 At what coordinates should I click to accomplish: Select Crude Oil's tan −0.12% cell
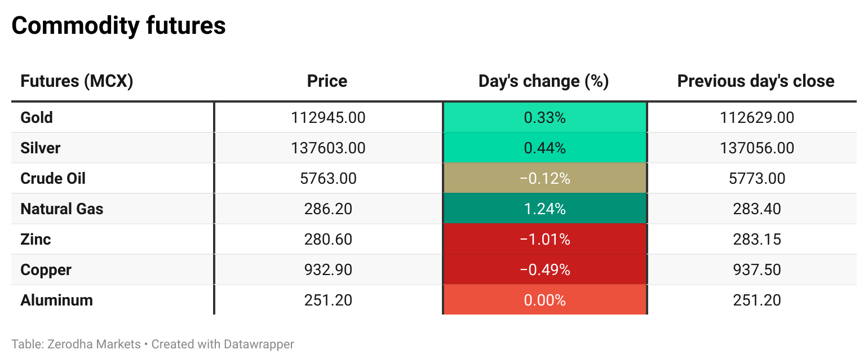(544, 178)
